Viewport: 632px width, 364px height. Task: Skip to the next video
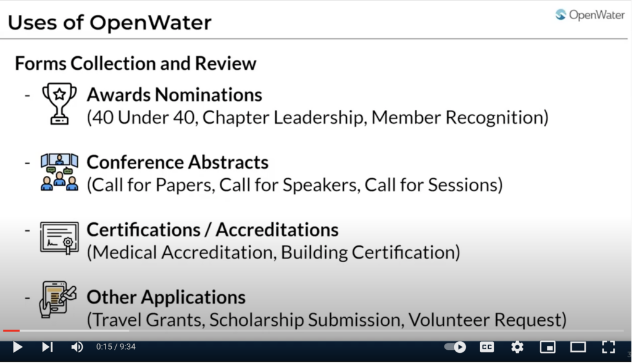point(47,347)
